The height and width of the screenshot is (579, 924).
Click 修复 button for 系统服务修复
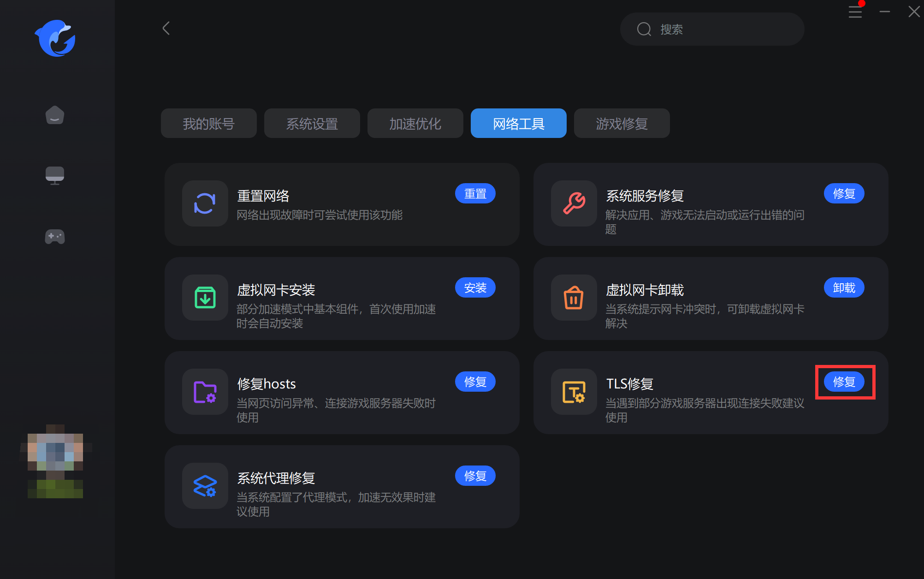click(x=844, y=193)
